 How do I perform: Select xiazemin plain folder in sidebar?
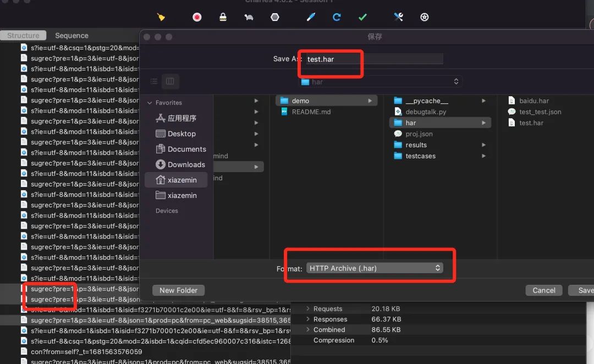(x=176, y=195)
